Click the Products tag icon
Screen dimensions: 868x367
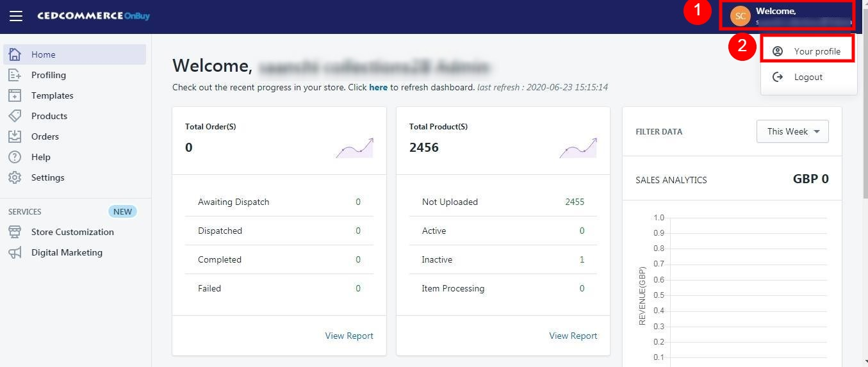click(x=15, y=116)
